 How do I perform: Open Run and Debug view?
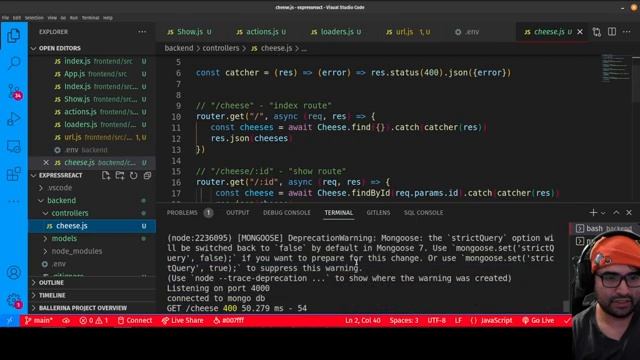pos(14,119)
